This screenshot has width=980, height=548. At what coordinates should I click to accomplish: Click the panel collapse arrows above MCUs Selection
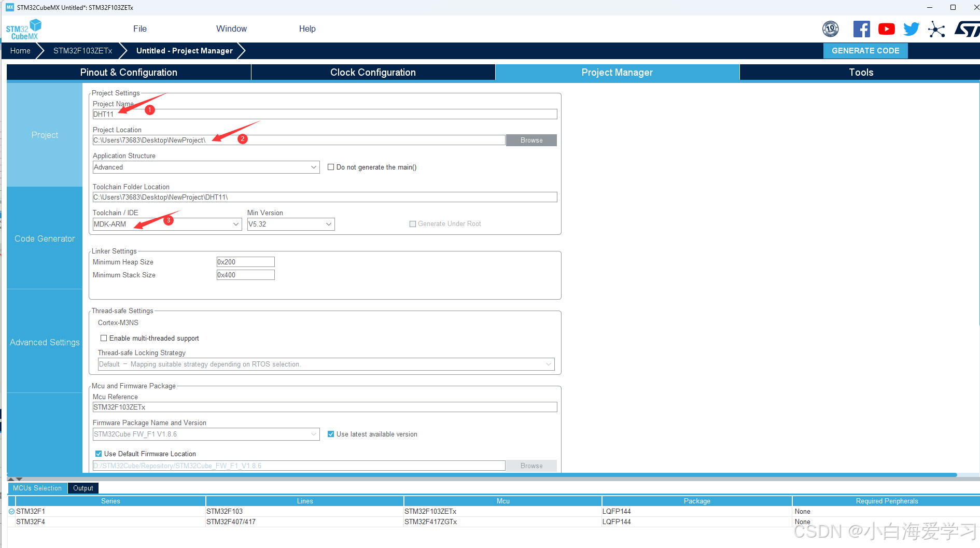click(x=15, y=479)
